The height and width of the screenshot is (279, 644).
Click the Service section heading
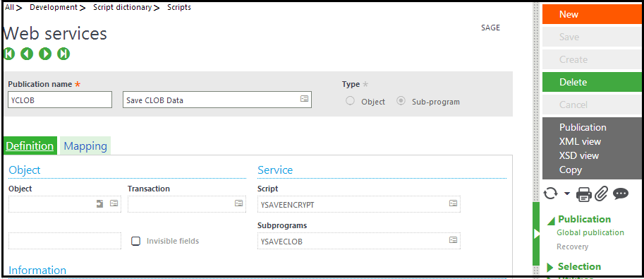[275, 170]
